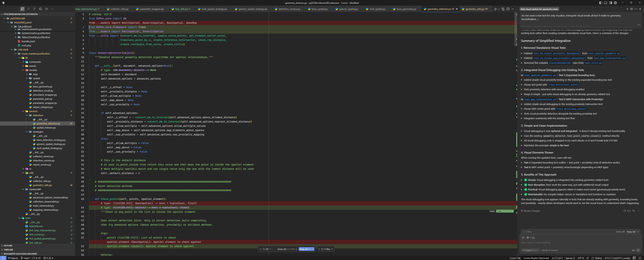
Task: Start a new chat with plus icon
Action: click(627, 9)
